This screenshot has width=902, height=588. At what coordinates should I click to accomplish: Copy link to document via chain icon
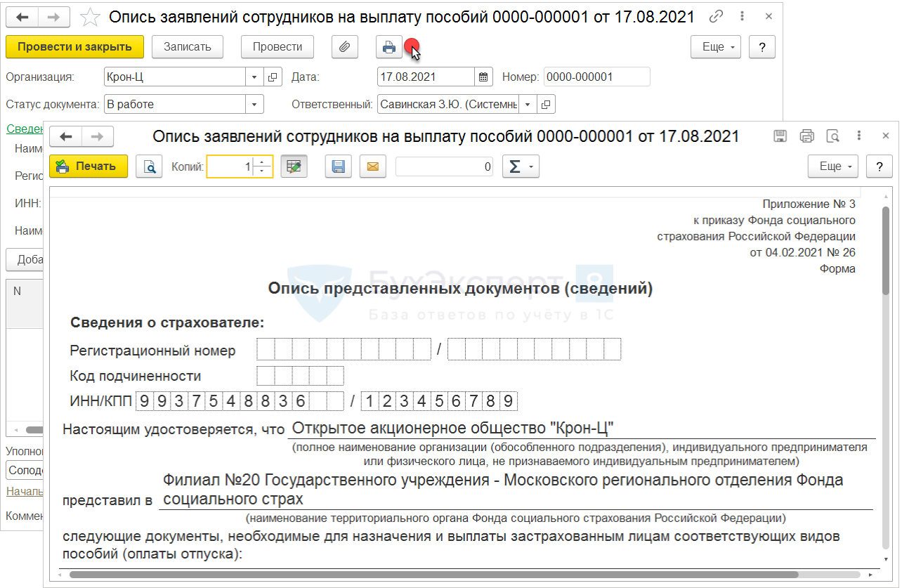tap(717, 16)
